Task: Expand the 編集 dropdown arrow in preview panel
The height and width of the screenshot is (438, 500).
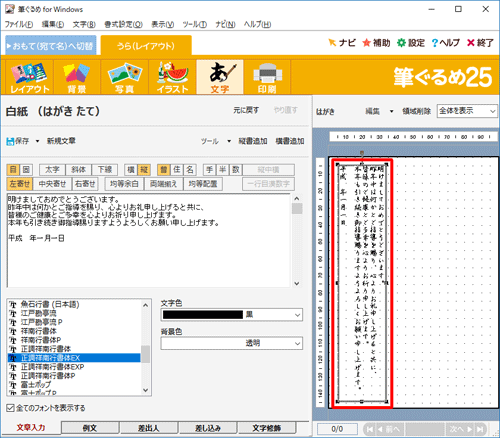Action: (392, 111)
